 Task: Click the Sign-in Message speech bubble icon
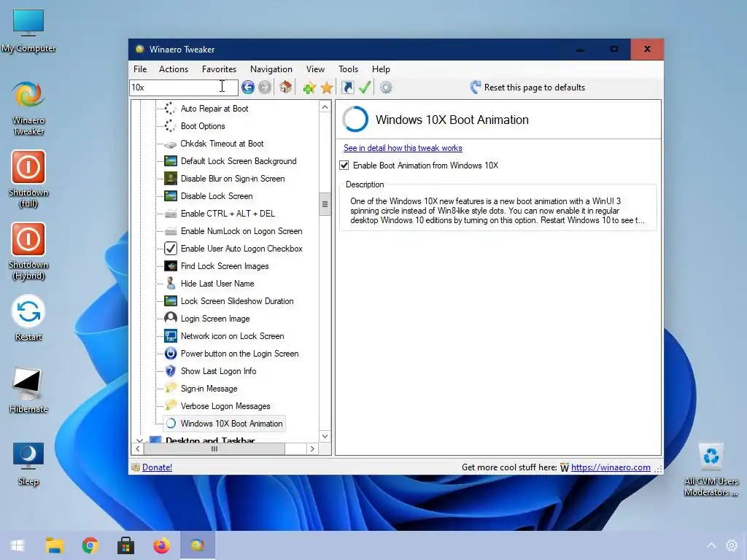point(170,388)
